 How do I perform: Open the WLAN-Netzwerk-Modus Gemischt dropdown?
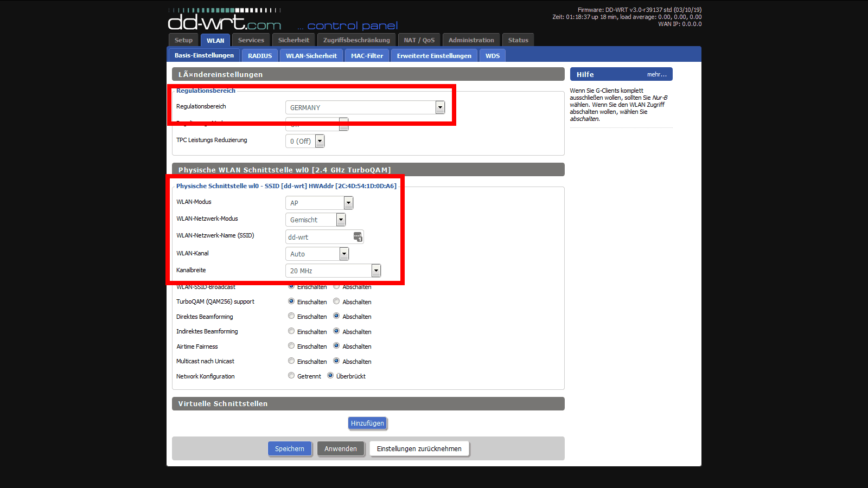(x=316, y=220)
